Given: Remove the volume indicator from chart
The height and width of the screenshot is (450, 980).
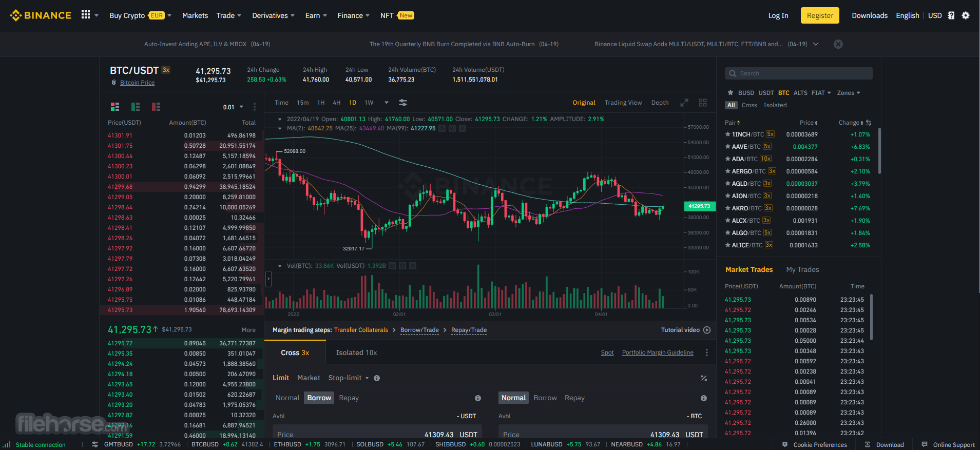Looking at the screenshot, I should [413, 266].
